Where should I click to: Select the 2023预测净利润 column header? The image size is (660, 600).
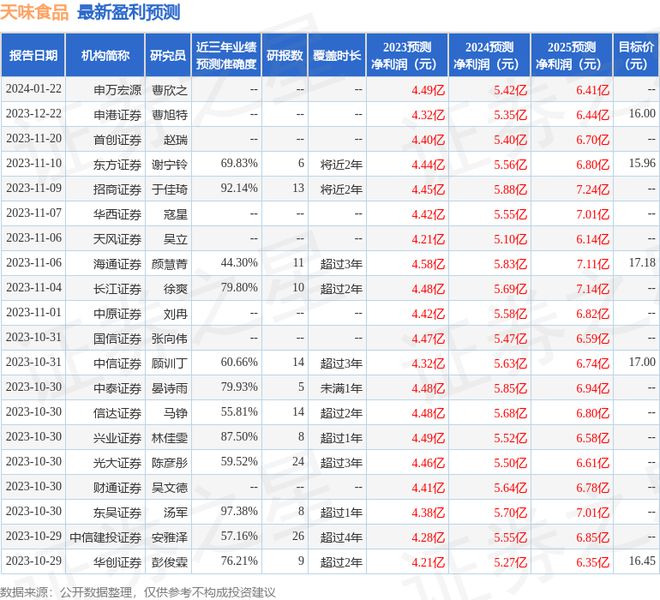pyautogui.click(x=407, y=55)
